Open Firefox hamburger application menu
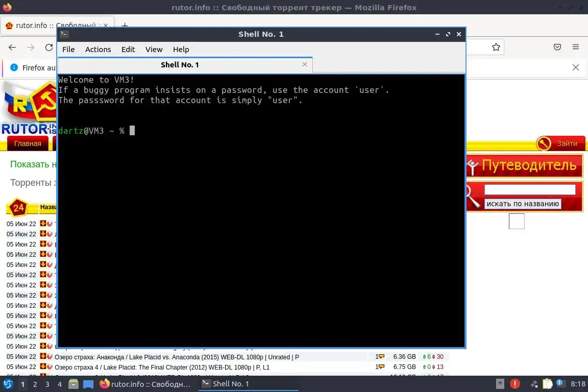Screen dimensions: 588x392 point(576,47)
